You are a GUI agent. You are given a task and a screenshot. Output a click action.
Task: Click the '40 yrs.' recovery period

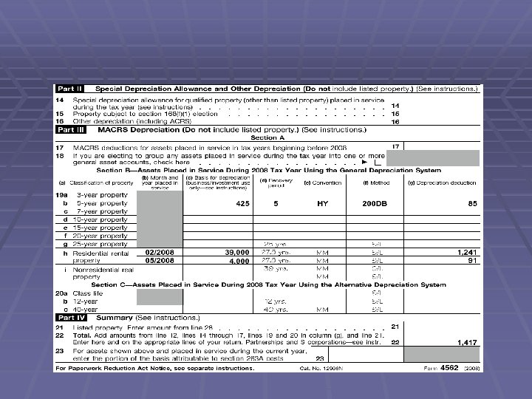click(x=276, y=310)
